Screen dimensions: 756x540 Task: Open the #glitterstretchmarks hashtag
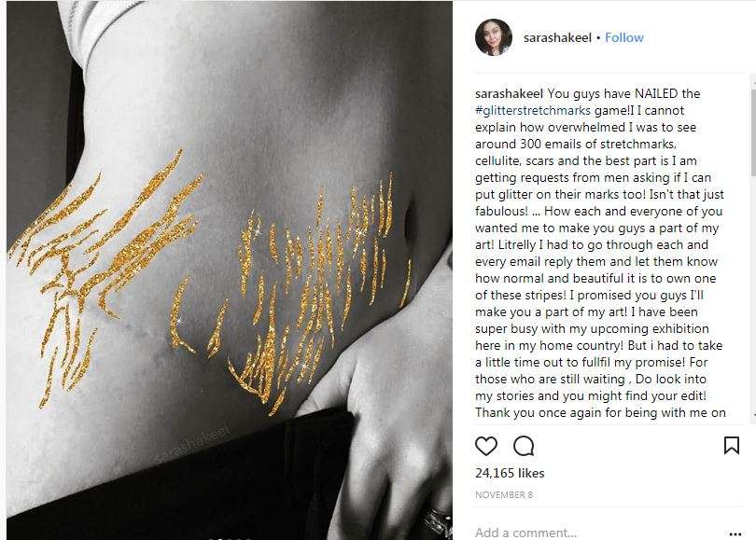[x=533, y=110]
